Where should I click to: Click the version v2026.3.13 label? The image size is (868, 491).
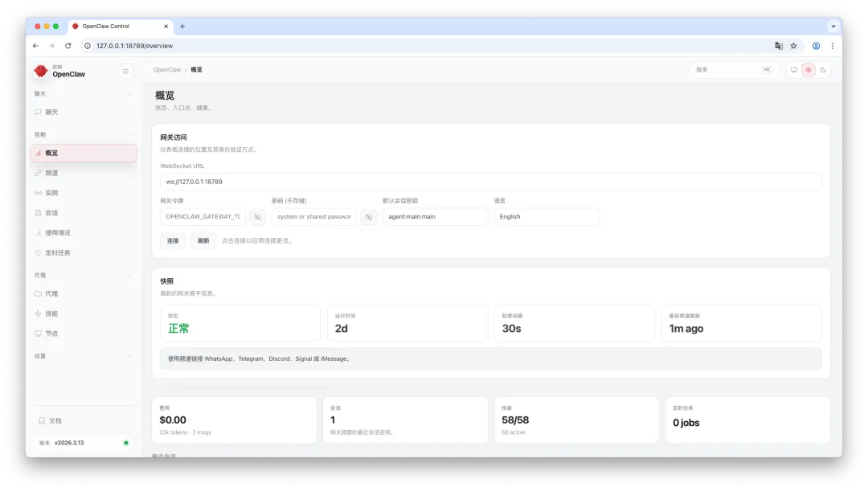pos(69,443)
